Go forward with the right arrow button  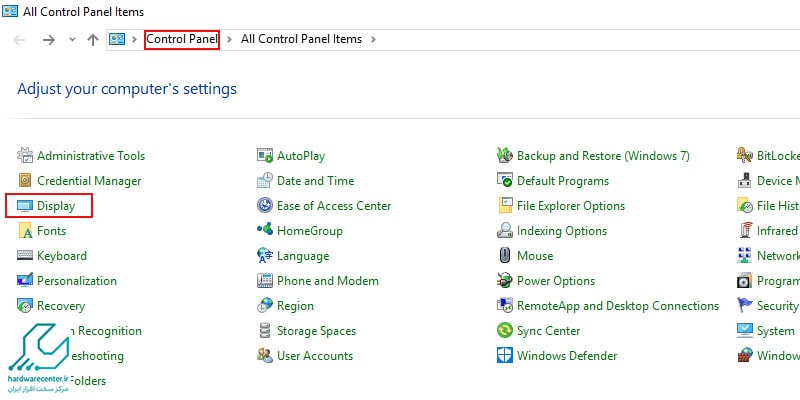(x=48, y=40)
